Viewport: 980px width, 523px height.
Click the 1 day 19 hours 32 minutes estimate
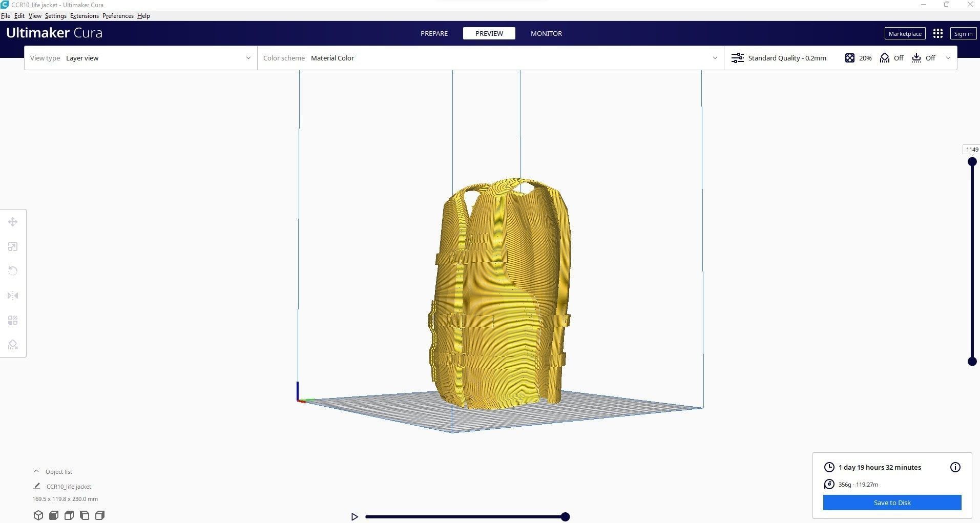(880, 467)
